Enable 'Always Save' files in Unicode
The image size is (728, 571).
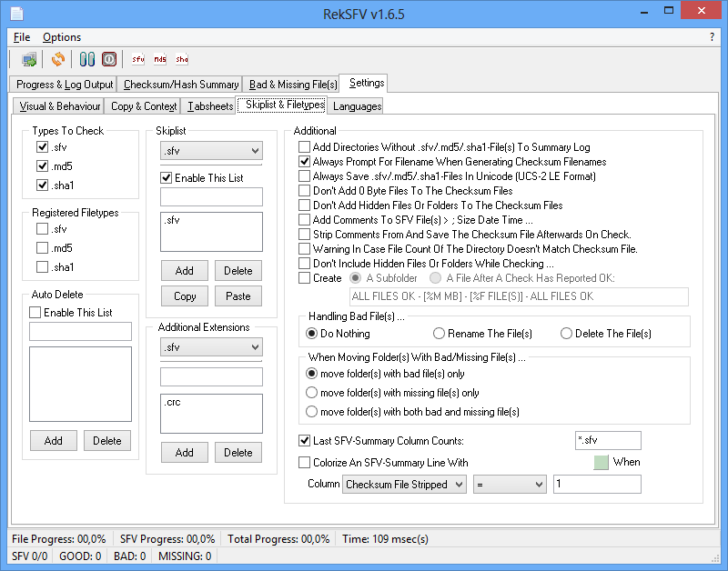[304, 176]
